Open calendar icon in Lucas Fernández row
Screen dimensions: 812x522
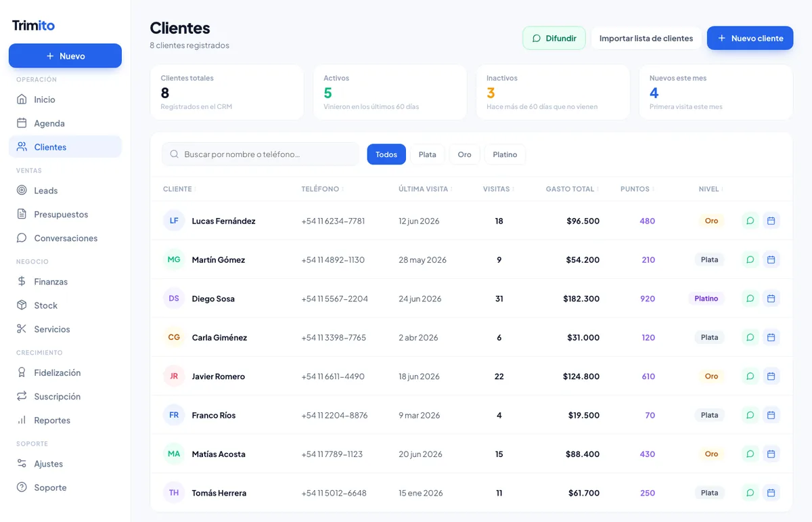[x=771, y=221]
